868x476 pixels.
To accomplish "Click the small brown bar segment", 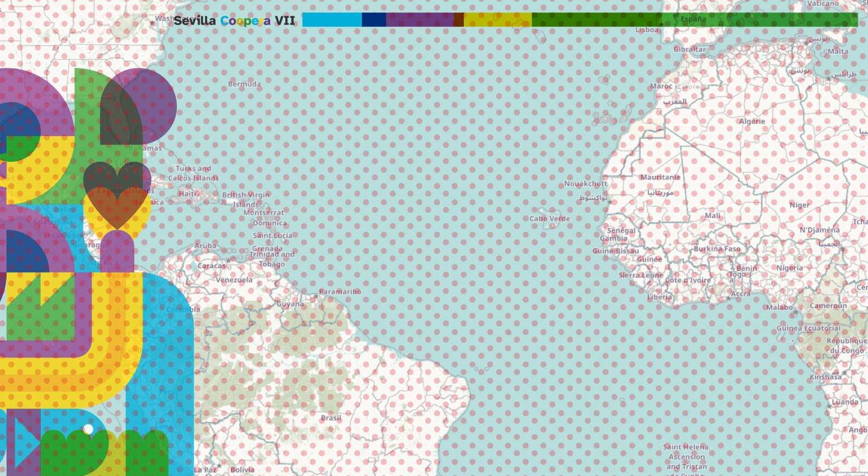I will pos(459,20).
